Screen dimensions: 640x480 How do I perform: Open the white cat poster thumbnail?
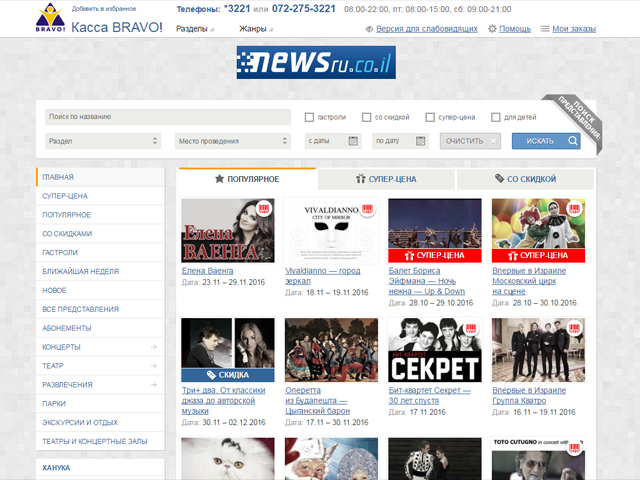coord(228,459)
